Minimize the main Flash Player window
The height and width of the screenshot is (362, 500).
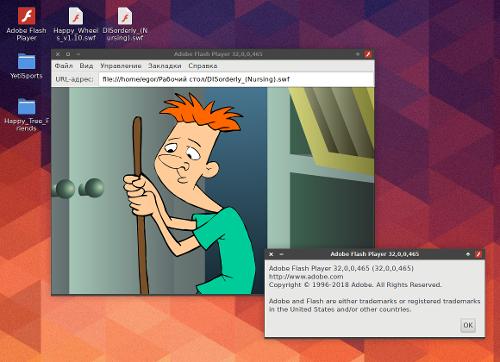(78, 54)
